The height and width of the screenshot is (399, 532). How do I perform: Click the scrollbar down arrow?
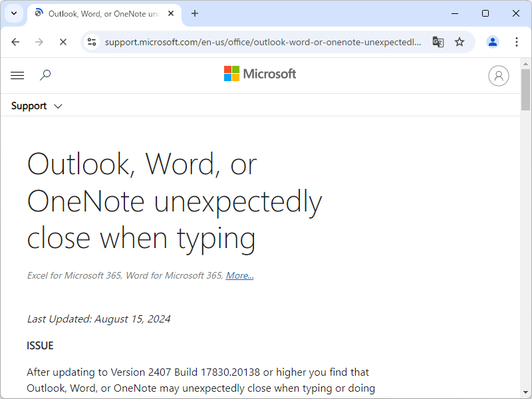click(525, 394)
